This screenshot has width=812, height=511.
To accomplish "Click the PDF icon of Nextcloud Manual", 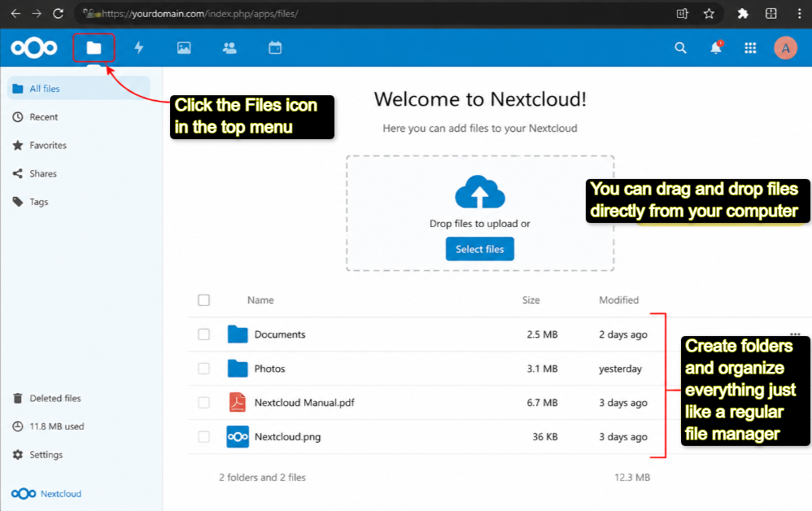I will pyautogui.click(x=238, y=402).
